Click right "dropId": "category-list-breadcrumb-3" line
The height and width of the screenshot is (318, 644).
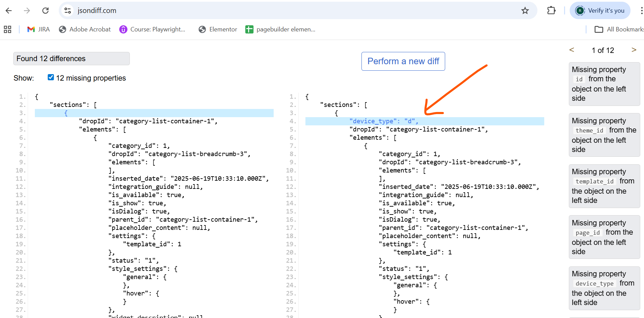(450, 162)
